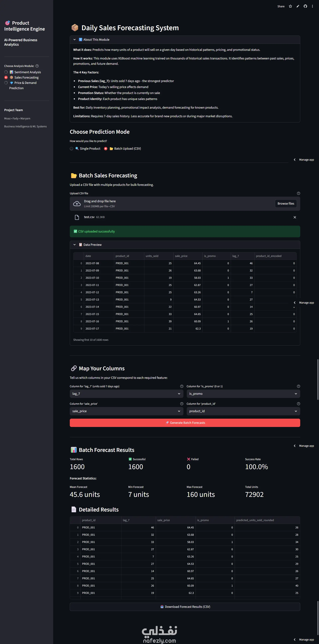The width and height of the screenshot is (319, 644).
Task: Open the lag_7 column dropdown
Action: point(126,394)
